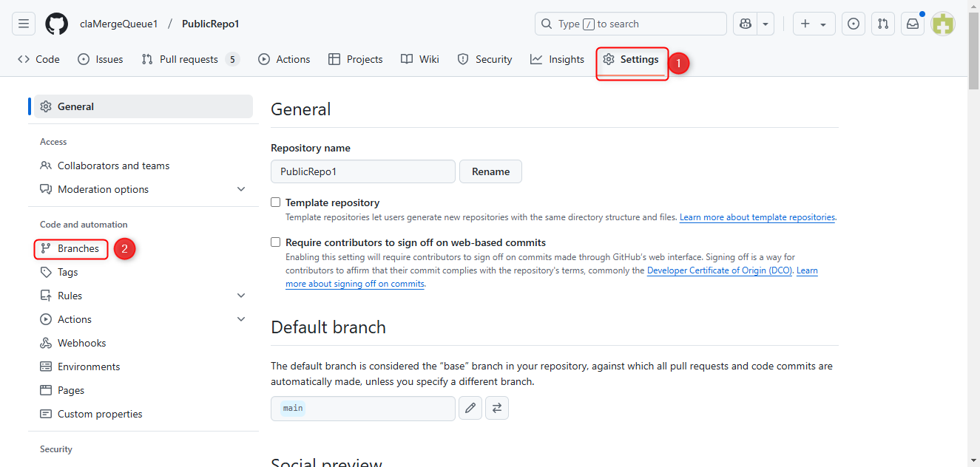Open Branches settings in sidebar
Viewport: 980px width, 467px height.
click(x=78, y=249)
